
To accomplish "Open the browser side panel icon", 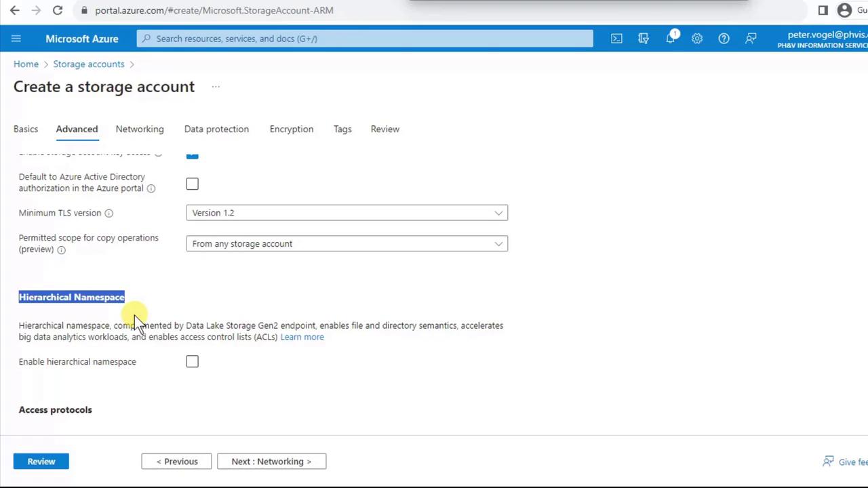I will (823, 10).
